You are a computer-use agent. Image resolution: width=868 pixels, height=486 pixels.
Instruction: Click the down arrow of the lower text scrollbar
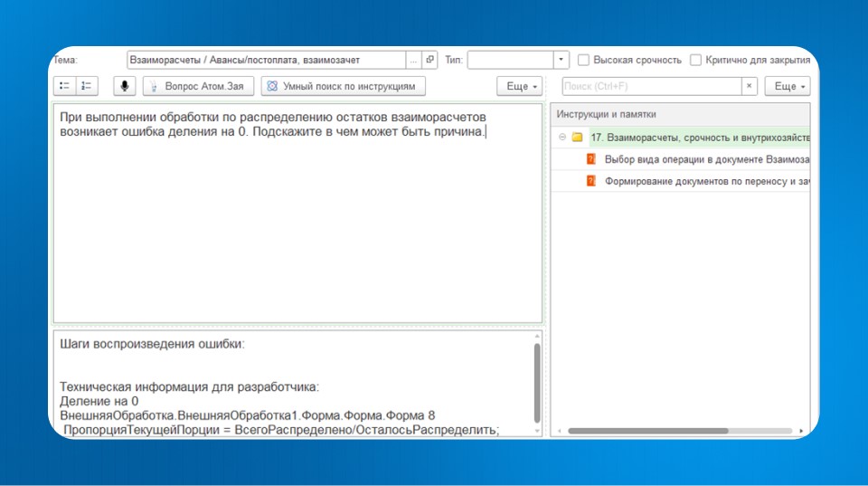click(537, 431)
